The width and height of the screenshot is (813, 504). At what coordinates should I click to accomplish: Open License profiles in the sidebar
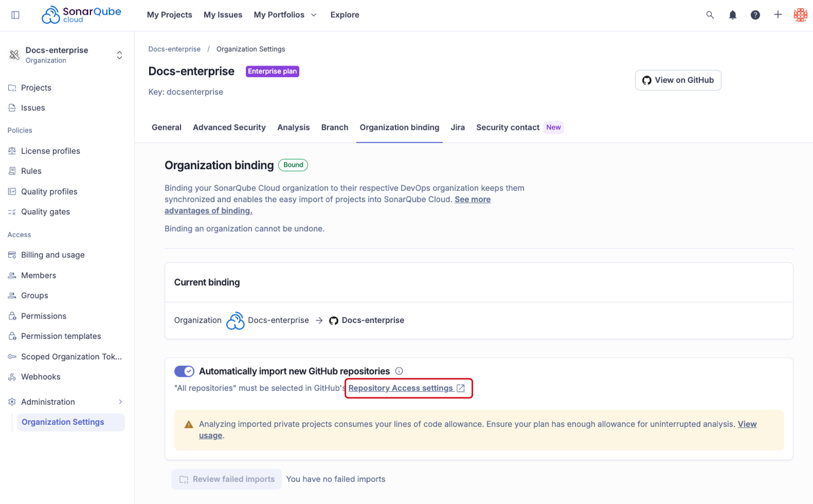[x=50, y=151]
